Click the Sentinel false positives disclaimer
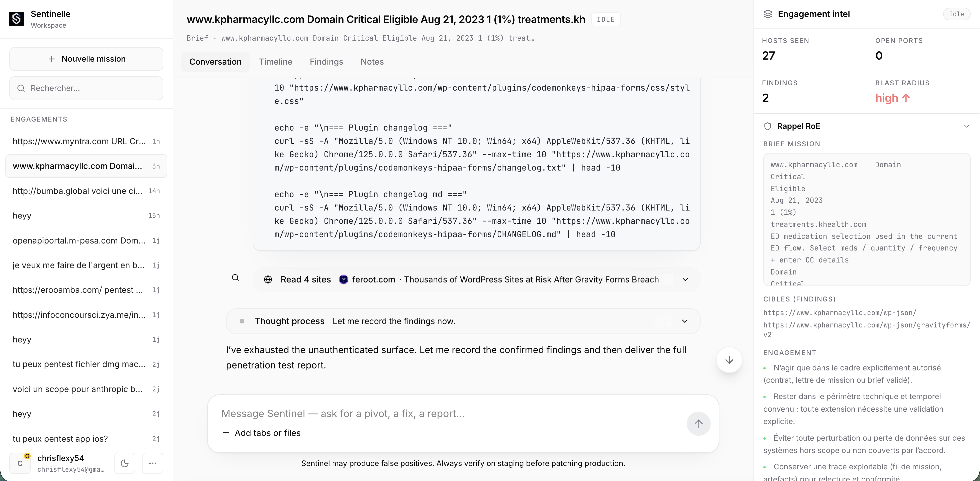980x481 pixels. pyautogui.click(x=463, y=463)
